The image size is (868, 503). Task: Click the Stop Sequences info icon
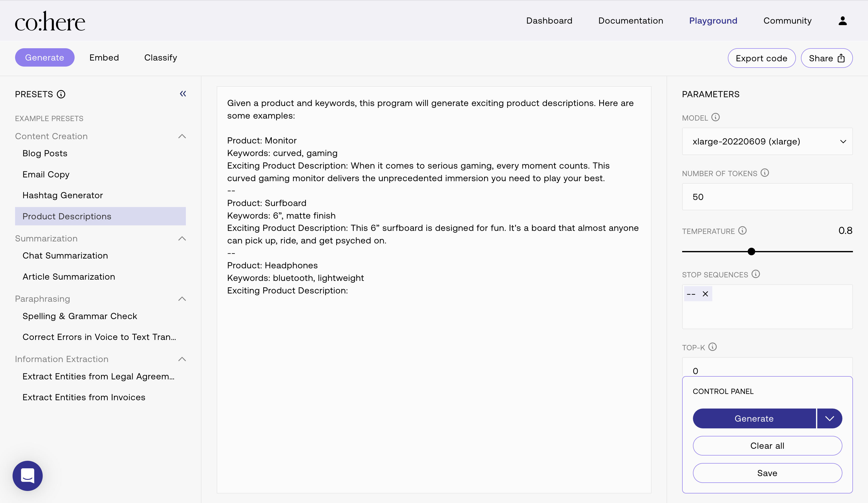756,274
